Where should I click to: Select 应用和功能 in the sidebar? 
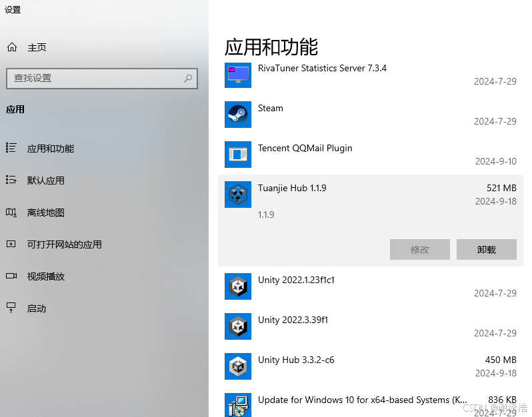tap(51, 149)
